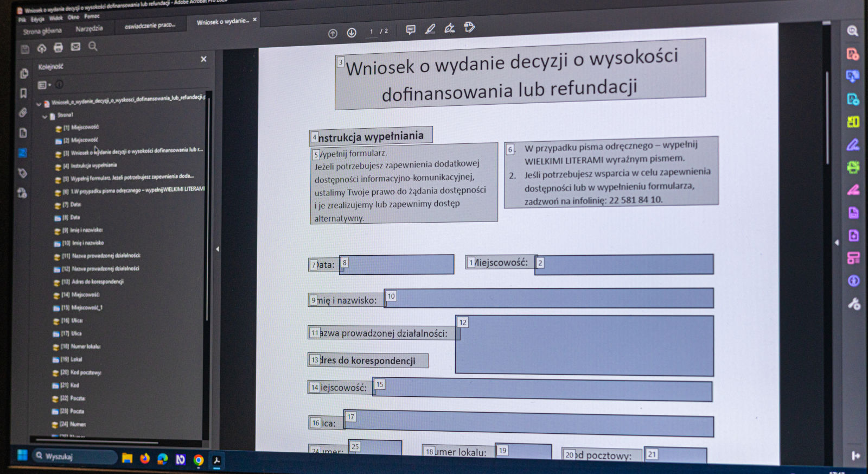This screenshot has width=868, height=474.
Task: Click the Data form field numbered 8
Action: pyautogui.click(x=397, y=264)
